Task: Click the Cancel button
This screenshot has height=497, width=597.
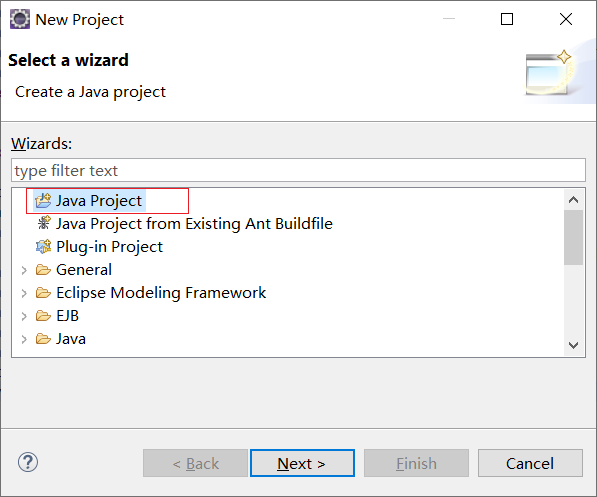Action: [530, 463]
